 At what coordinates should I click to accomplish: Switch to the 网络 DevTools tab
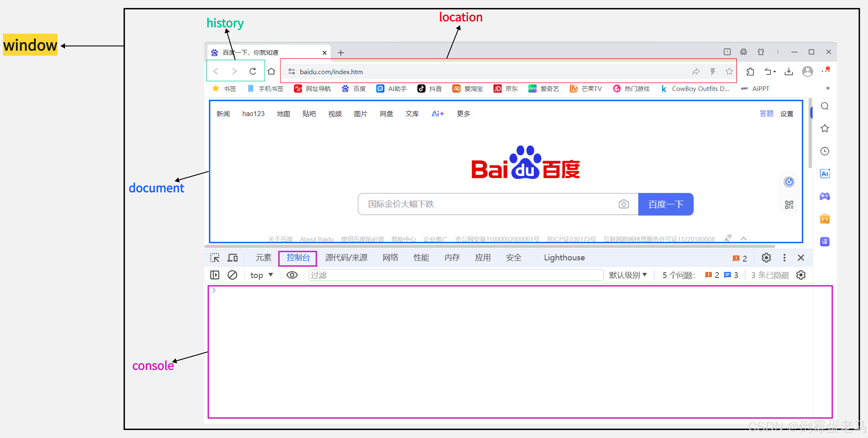(x=390, y=258)
